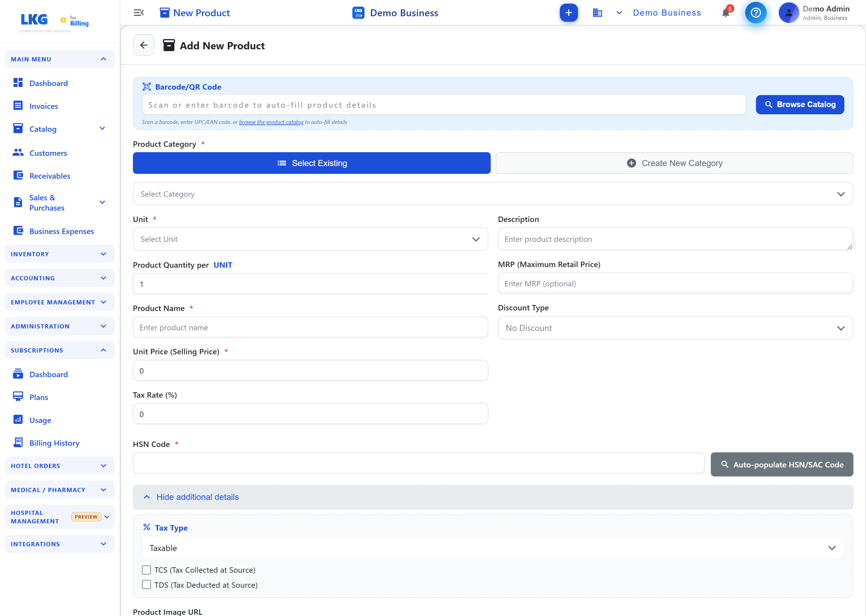The width and height of the screenshot is (866, 616).
Task: Switch to Select Existing category mode
Action: [x=311, y=163]
